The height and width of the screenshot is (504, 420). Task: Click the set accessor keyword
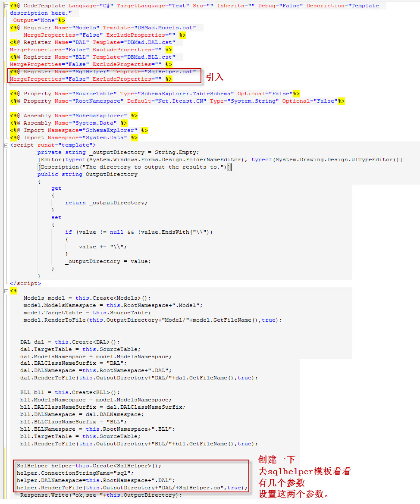[x=56, y=218]
